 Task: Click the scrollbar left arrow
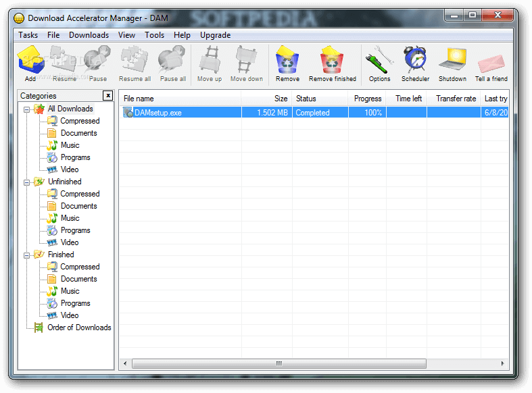click(125, 363)
